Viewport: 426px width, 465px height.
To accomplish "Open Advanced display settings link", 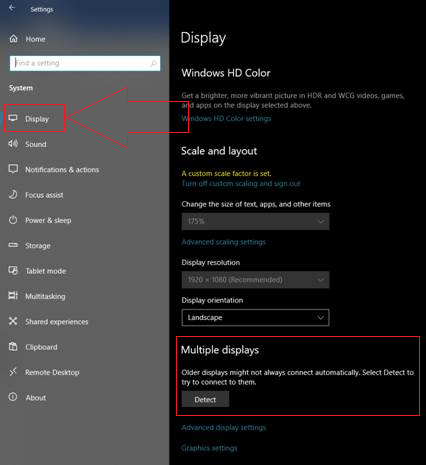I will [224, 428].
